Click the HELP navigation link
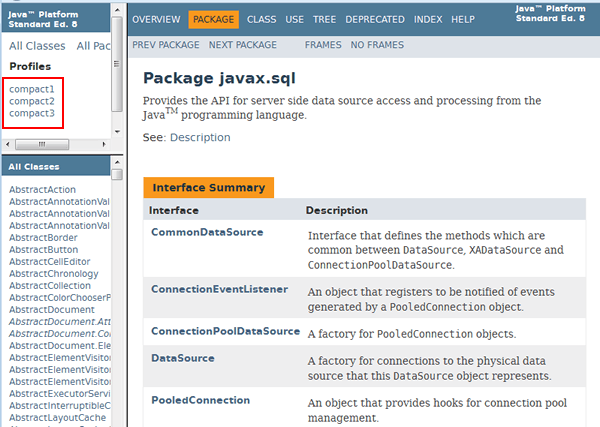The height and width of the screenshot is (427, 600). [463, 20]
